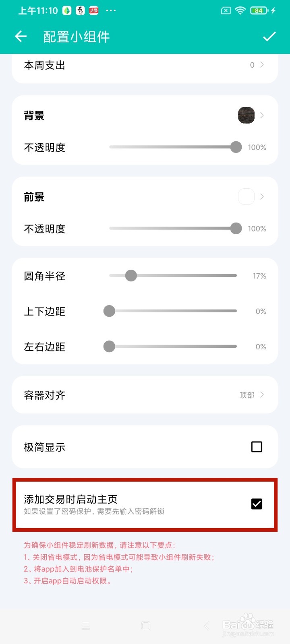Tap the battery indicator in status bar
290x644 pixels.
click(x=260, y=11)
